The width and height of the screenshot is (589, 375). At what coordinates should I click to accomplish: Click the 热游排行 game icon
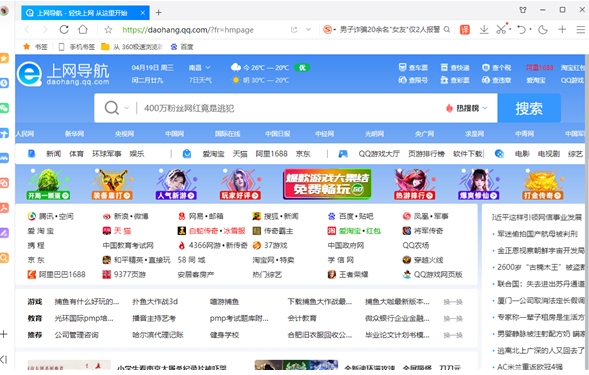point(414,184)
